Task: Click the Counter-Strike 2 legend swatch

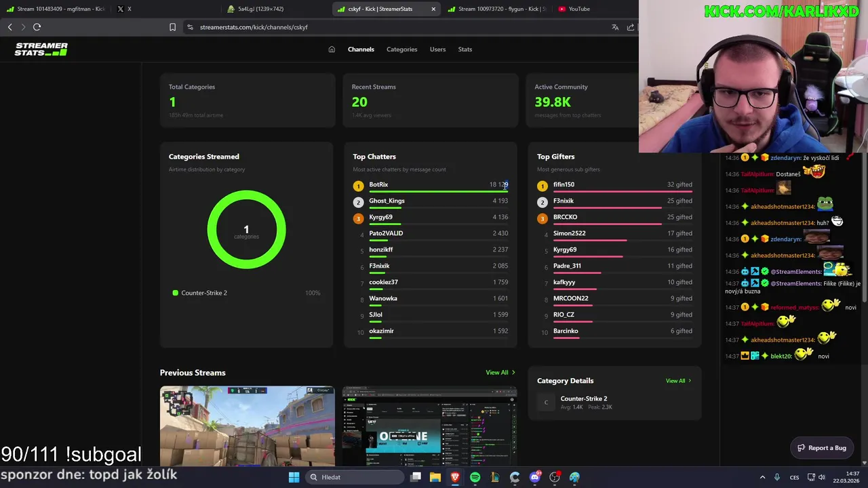Action: tap(175, 293)
